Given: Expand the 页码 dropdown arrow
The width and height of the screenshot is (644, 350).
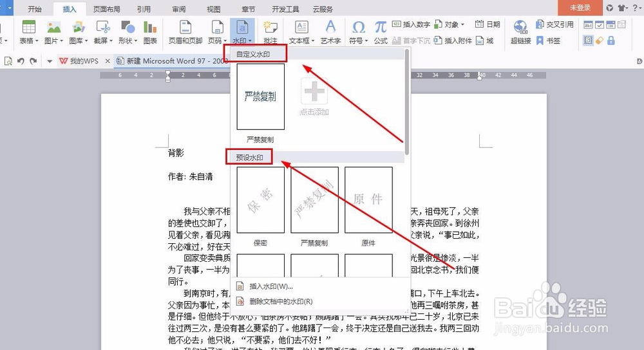Looking at the screenshot, I should (x=225, y=41).
